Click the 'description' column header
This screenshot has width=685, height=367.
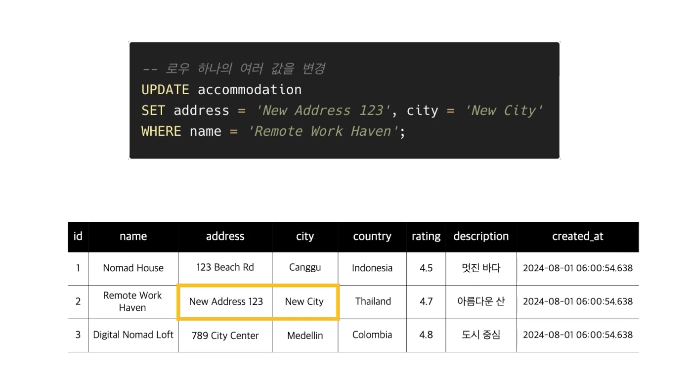(x=481, y=236)
